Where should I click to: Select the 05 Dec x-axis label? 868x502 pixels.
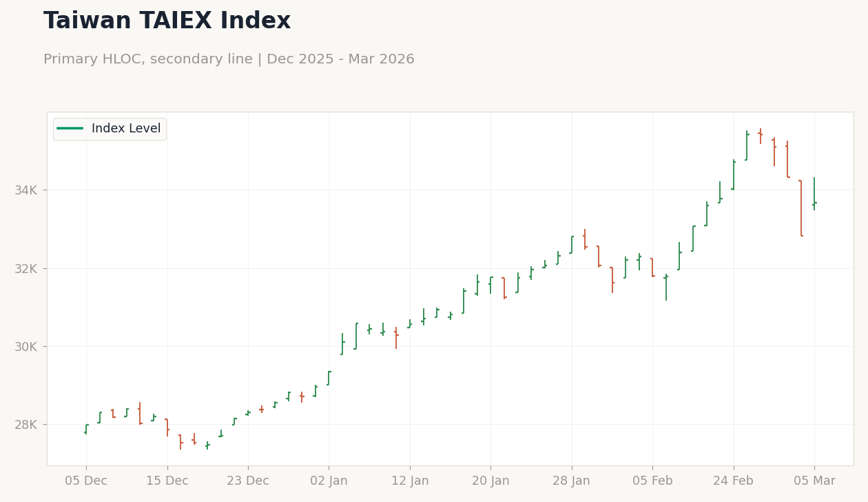(86, 481)
